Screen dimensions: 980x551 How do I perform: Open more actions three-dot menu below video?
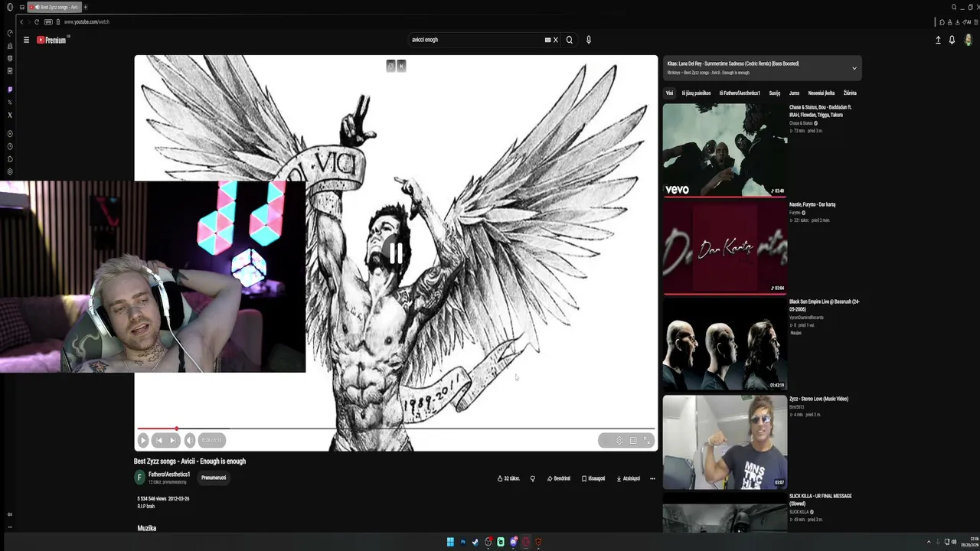[652, 478]
